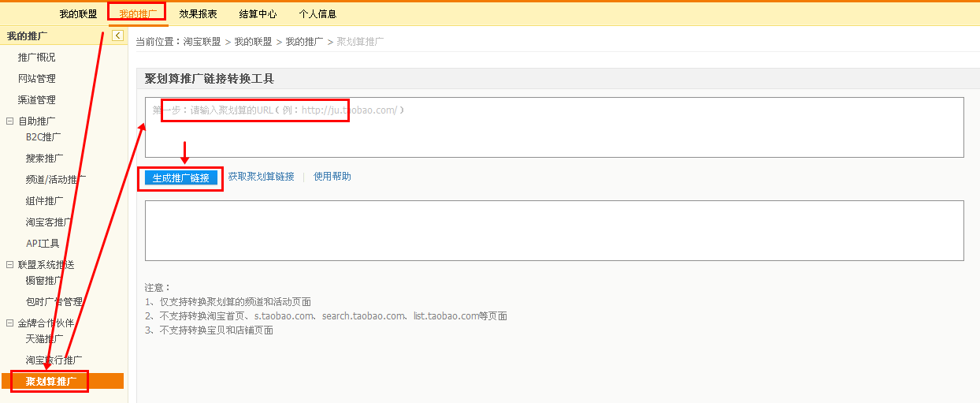
Task: Open the 我的联盟 tab
Action: coord(78,13)
